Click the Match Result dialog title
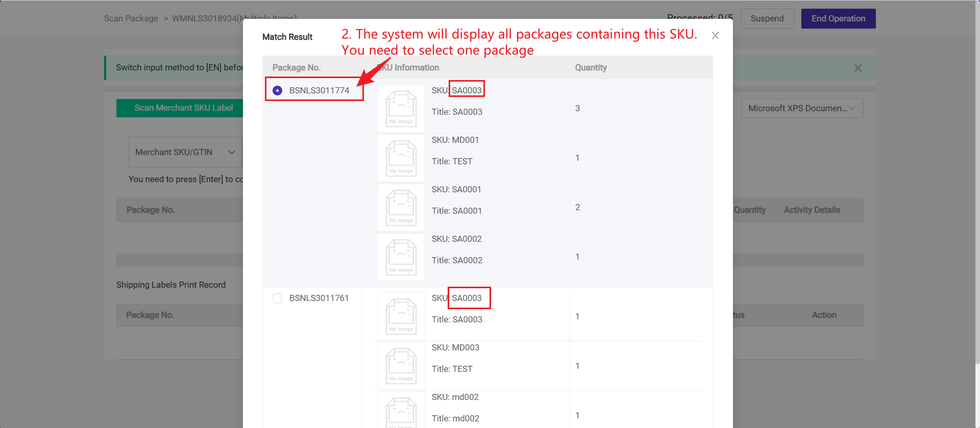 (x=287, y=37)
